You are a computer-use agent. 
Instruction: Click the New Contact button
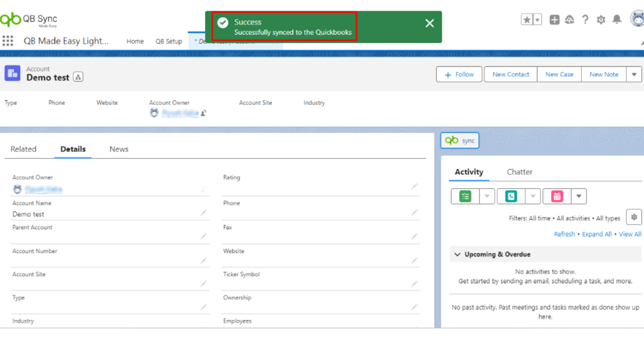coord(511,74)
